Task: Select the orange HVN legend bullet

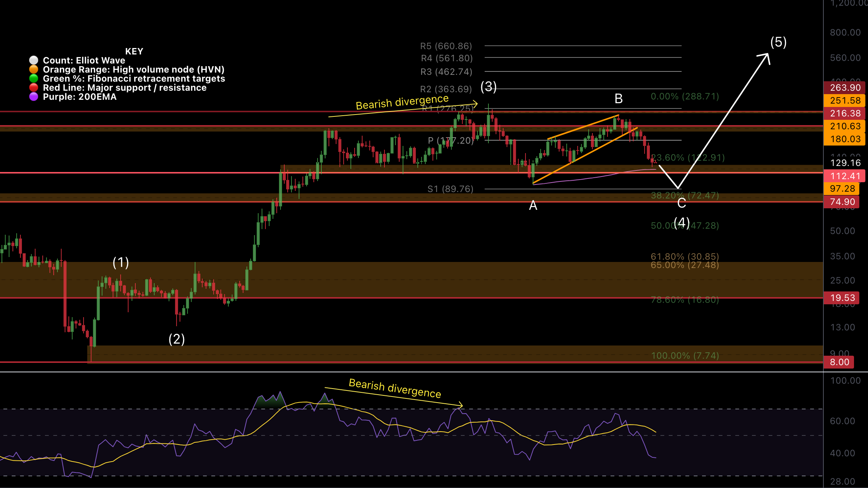Action: point(33,69)
